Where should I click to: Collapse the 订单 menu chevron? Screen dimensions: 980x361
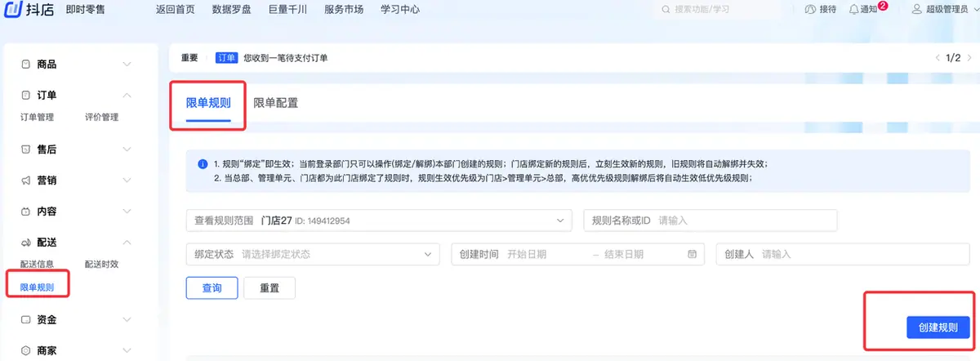[127, 96]
